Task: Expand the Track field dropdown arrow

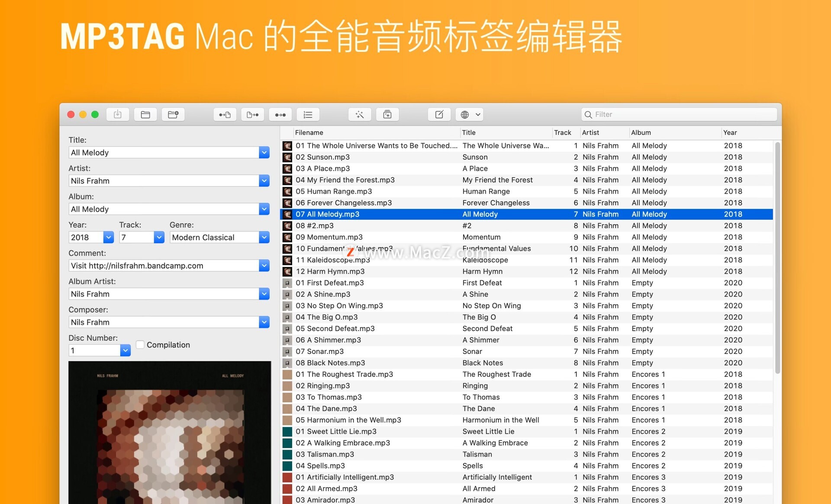Action: click(x=159, y=237)
